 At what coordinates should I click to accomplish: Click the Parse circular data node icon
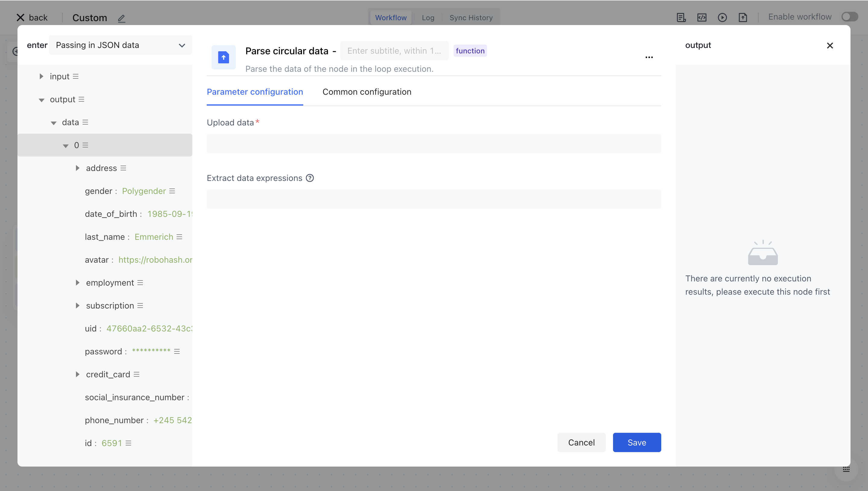[x=223, y=57]
